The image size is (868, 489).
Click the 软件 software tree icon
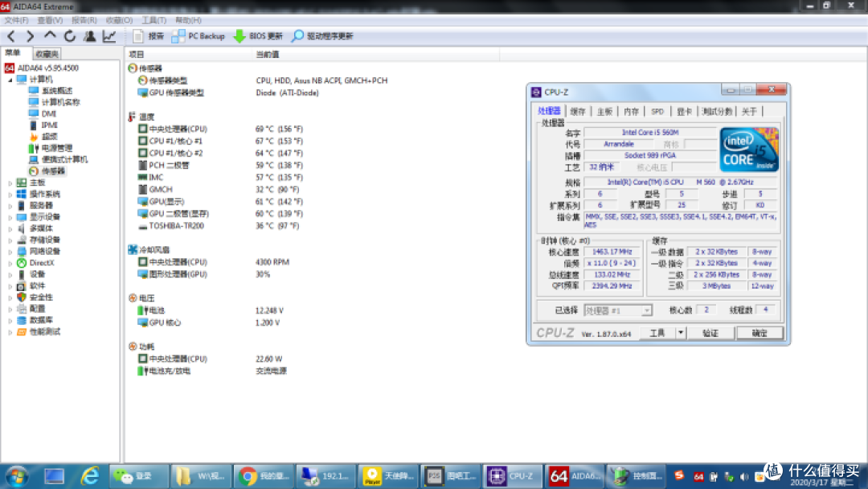pos(22,286)
